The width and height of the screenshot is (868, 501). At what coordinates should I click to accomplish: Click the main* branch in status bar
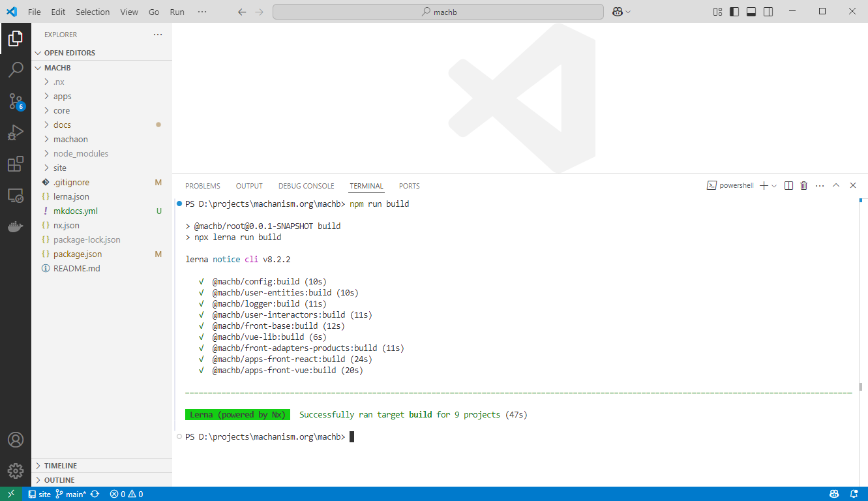(x=70, y=494)
